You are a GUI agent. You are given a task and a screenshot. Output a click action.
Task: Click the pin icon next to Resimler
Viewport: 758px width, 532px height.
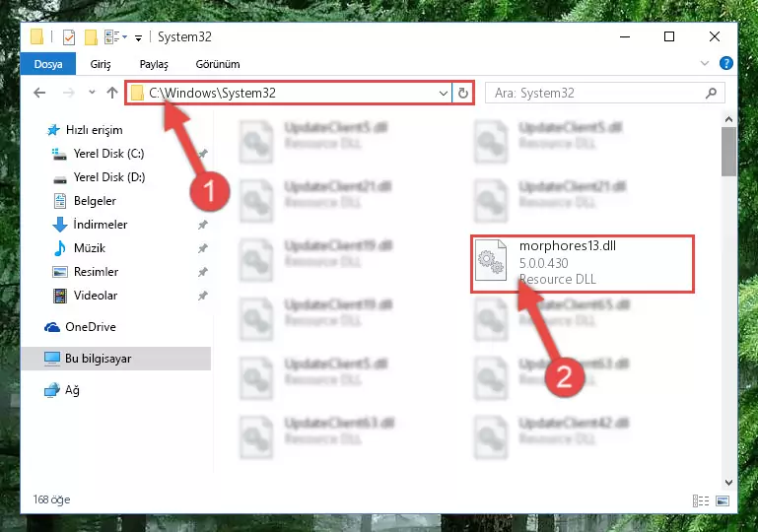[x=203, y=272]
